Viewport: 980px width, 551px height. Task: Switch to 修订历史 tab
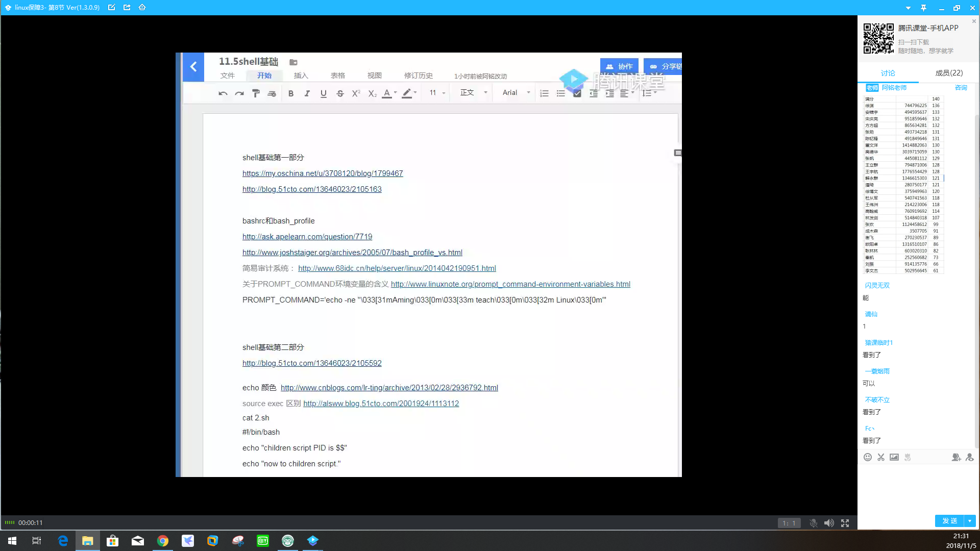[418, 76]
